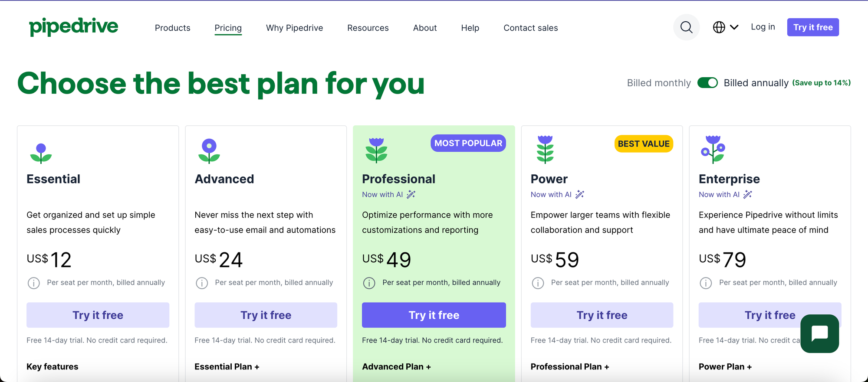Open the Products menu
Image resolution: width=868 pixels, height=382 pixels.
coord(172,28)
